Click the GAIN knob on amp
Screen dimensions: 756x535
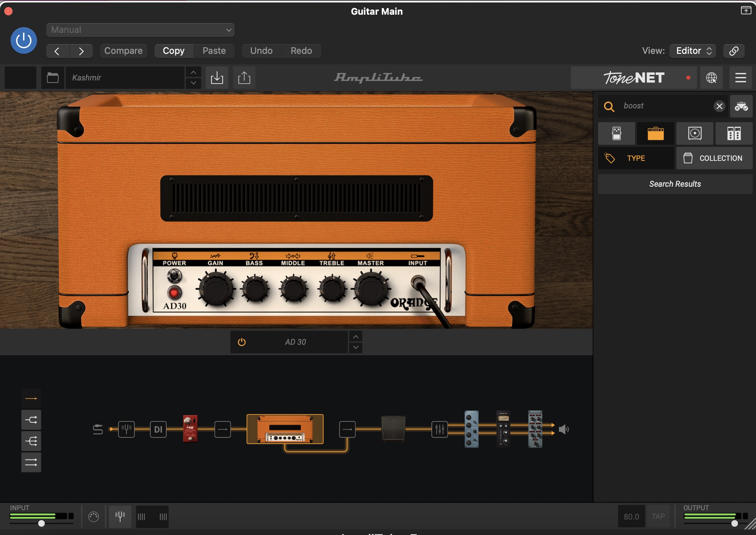[216, 289]
